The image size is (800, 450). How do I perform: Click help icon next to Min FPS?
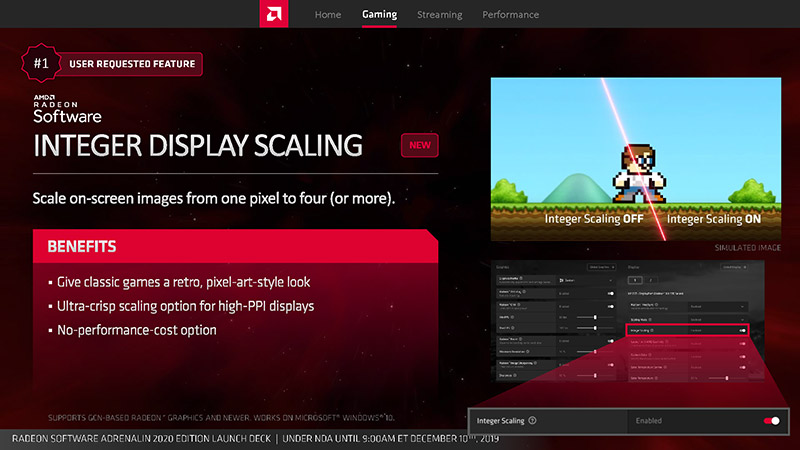(512, 317)
